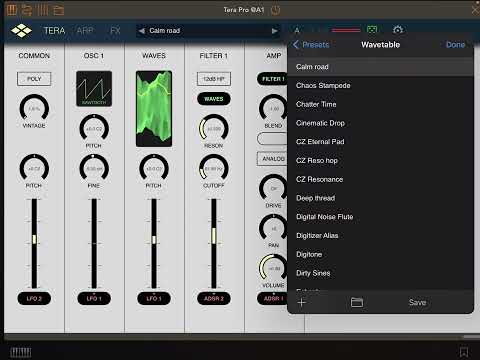Open the ANALOG drive type selector
Image resolution: width=480 pixels, height=360 pixels.
(x=272, y=159)
